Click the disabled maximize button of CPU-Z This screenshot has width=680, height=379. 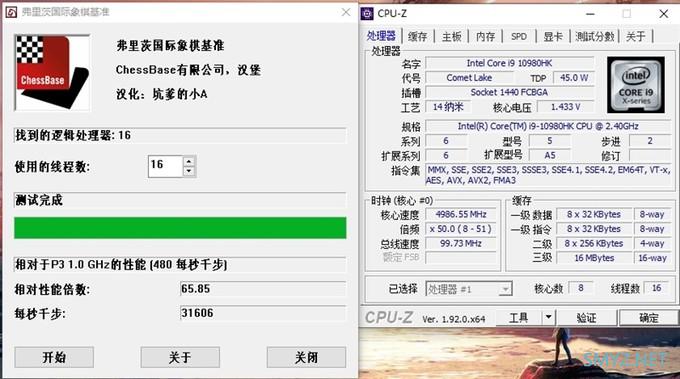click(627, 14)
